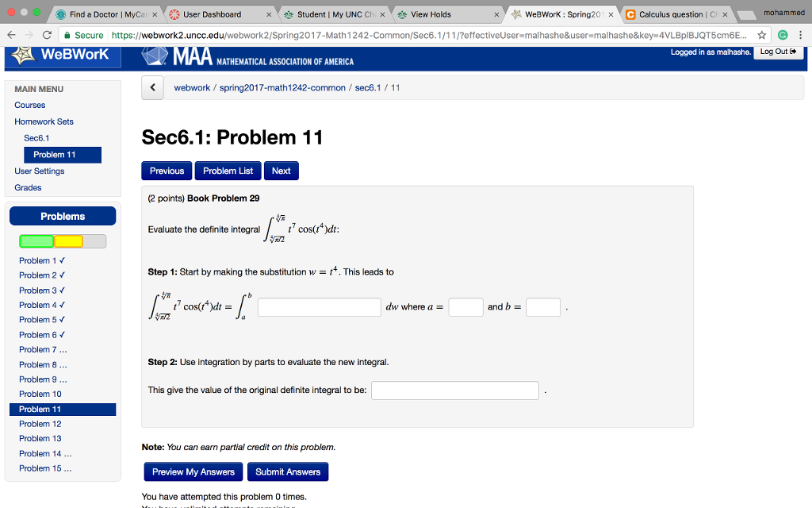Click the browser back arrow
The image size is (812, 508).
tap(12, 36)
